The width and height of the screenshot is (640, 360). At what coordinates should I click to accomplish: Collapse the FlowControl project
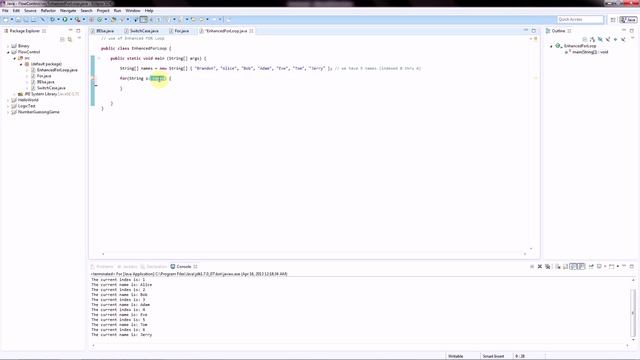click(8, 52)
